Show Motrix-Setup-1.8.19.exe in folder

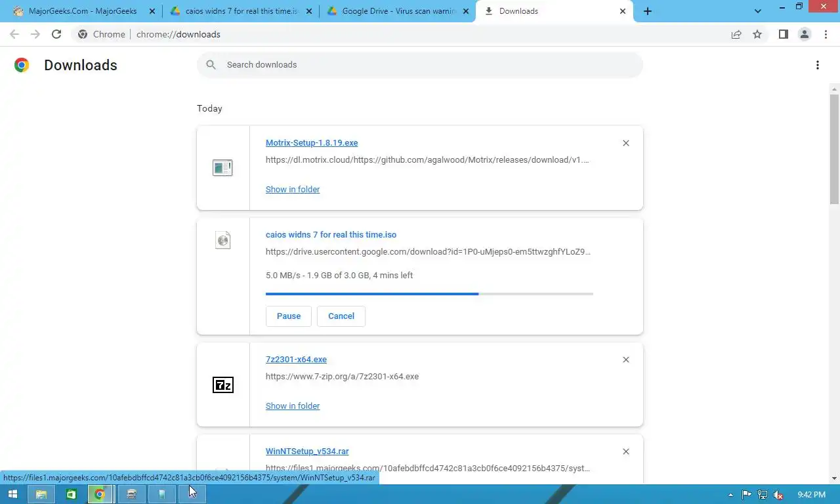[293, 189]
